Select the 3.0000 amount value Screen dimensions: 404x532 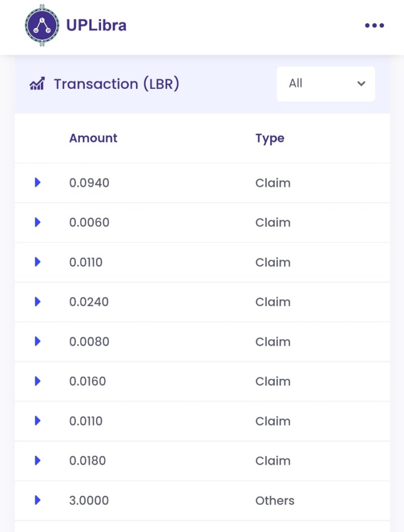[x=89, y=501]
